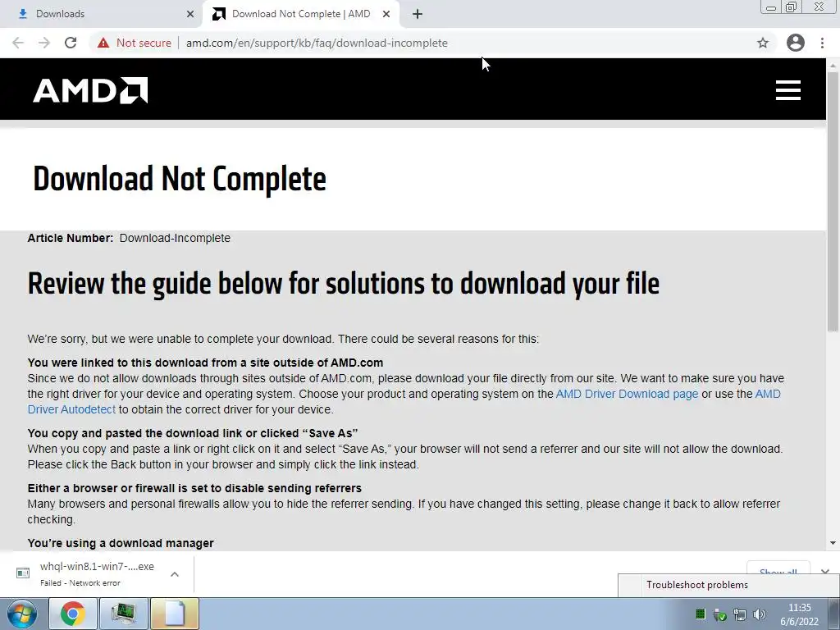Click the green square tray icon
The width and height of the screenshot is (840, 630).
(x=701, y=614)
